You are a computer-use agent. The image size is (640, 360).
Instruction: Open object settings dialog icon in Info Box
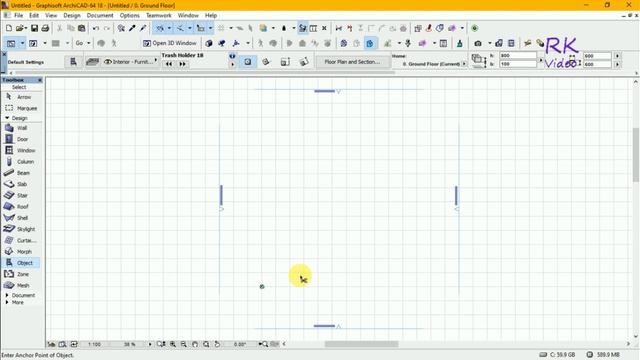click(x=73, y=62)
